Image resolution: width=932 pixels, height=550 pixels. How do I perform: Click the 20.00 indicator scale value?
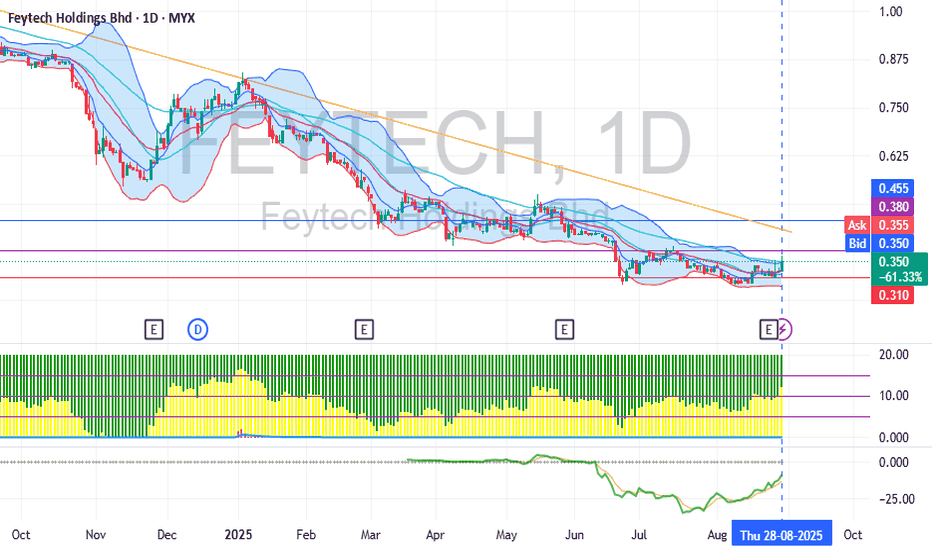893,354
